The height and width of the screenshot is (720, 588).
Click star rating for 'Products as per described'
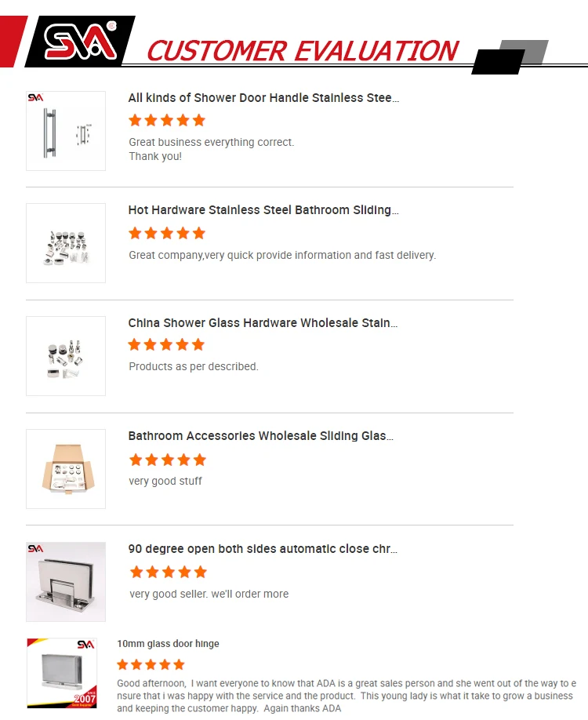click(167, 344)
